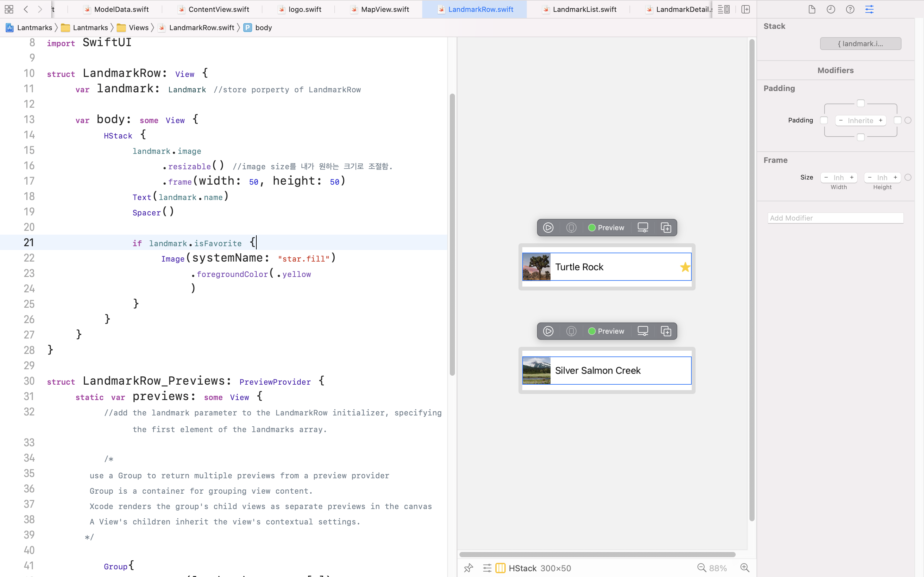Open the File inspector document icon
The image size is (924, 577).
click(812, 9)
